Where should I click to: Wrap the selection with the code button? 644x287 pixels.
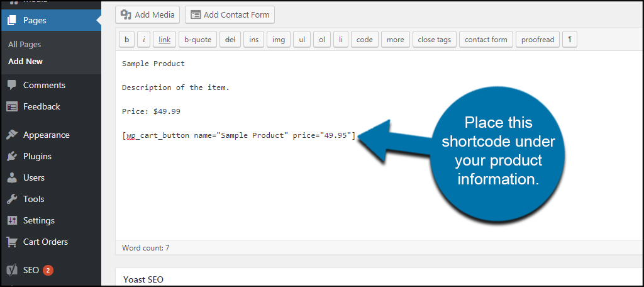(365, 40)
